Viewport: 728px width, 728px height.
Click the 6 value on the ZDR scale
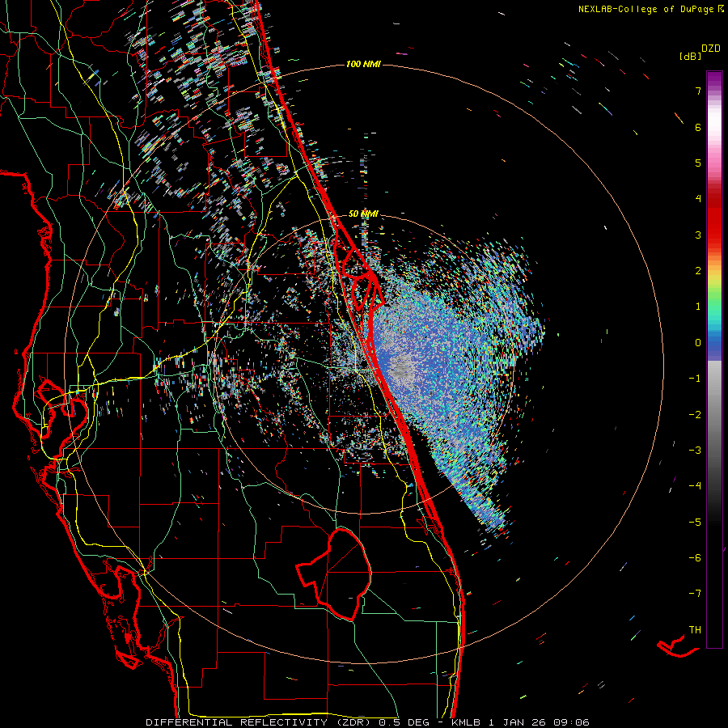coord(698,127)
